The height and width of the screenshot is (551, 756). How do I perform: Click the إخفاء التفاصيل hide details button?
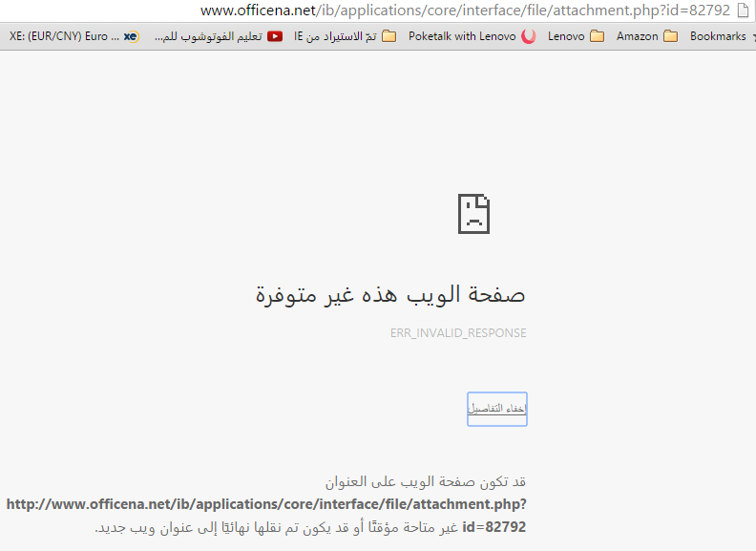click(497, 409)
